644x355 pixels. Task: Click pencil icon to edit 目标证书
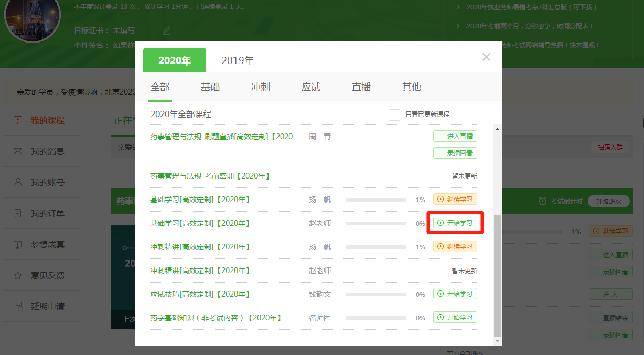coord(167,30)
